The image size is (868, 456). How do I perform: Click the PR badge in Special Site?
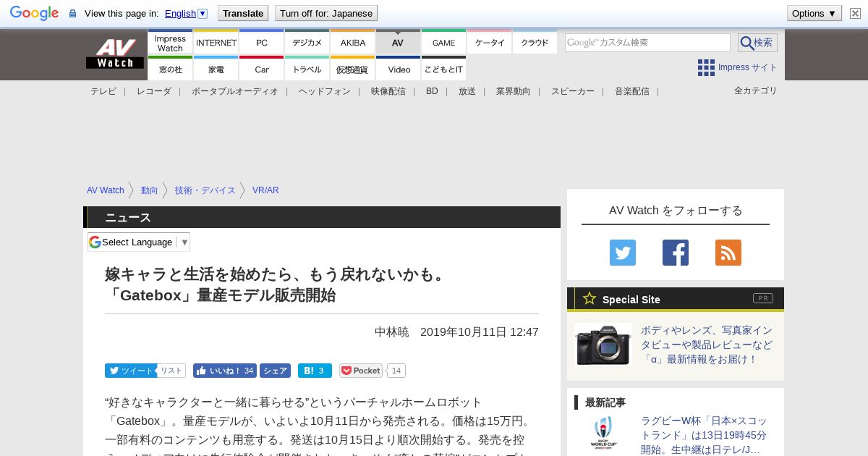click(763, 298)
